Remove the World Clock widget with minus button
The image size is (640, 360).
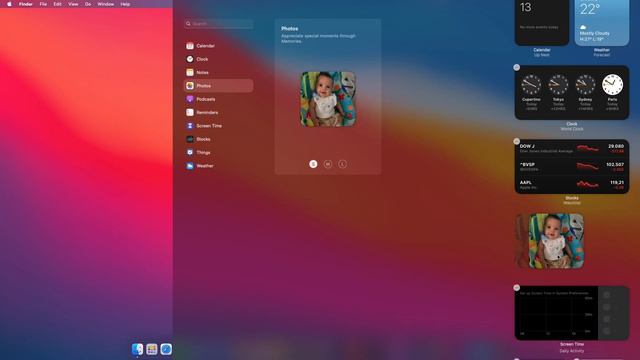(x=517, y=67)
